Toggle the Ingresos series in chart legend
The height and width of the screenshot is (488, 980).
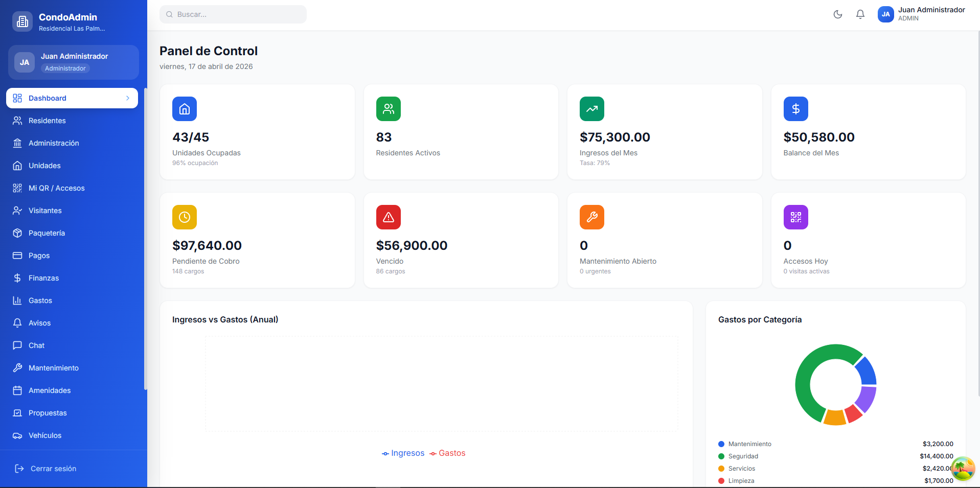(x=403, y=453)
